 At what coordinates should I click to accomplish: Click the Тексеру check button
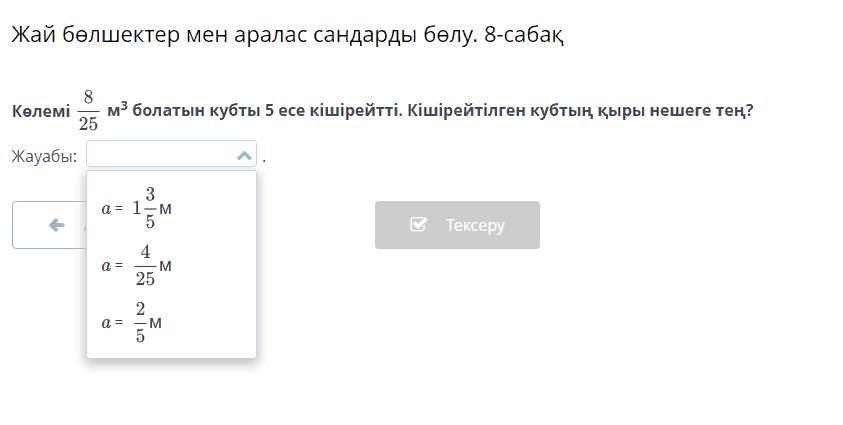point(457,225)
